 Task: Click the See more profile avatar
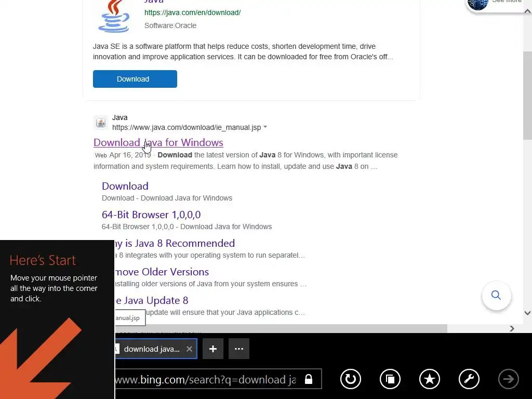(478, 4)
